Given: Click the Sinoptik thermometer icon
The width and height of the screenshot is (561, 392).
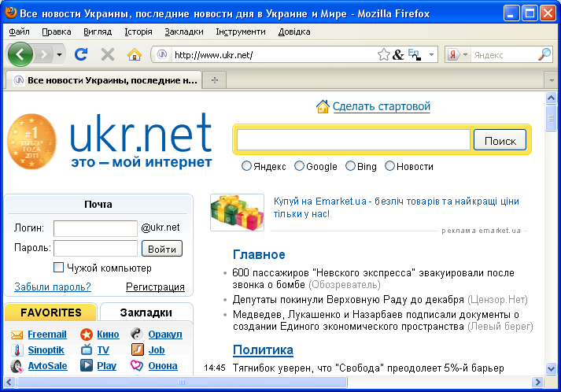Looking at the screenshot, I should [17, 350].
